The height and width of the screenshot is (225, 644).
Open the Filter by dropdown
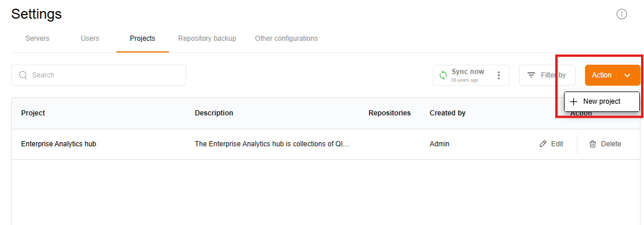[547, 75]
